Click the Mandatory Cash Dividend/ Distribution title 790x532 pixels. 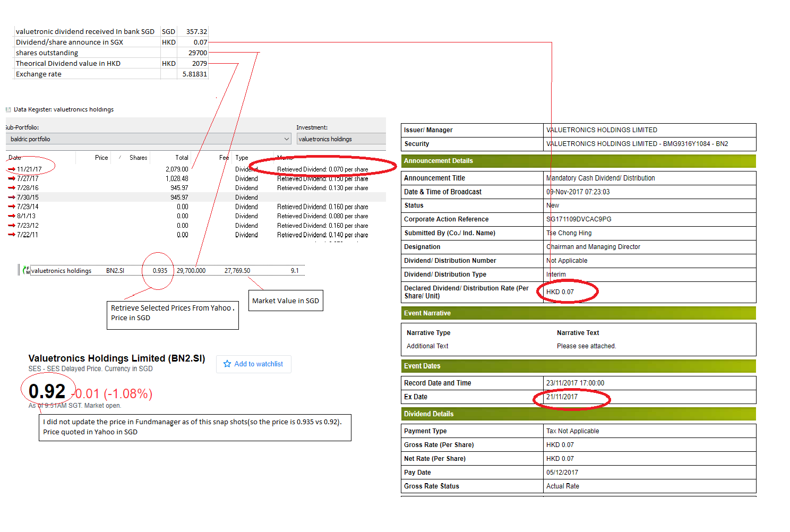pyautogui.click(x=600, y=178)
